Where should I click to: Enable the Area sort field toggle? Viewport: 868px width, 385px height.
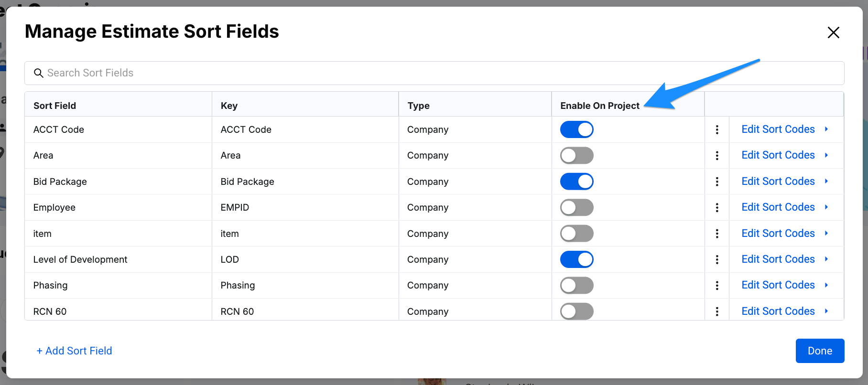pyautogui.click(x=576, y=155)
